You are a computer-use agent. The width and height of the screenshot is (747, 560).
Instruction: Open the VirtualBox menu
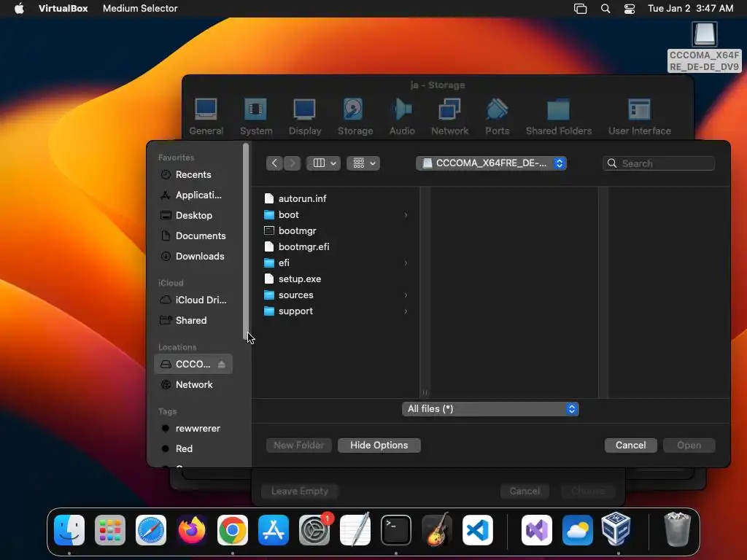pos(63,9)
